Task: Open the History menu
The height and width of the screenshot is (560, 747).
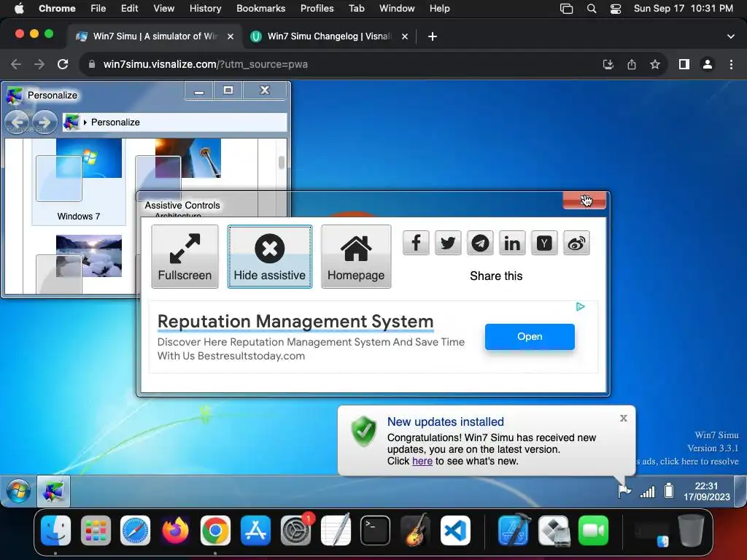Action: click(205, 8)
